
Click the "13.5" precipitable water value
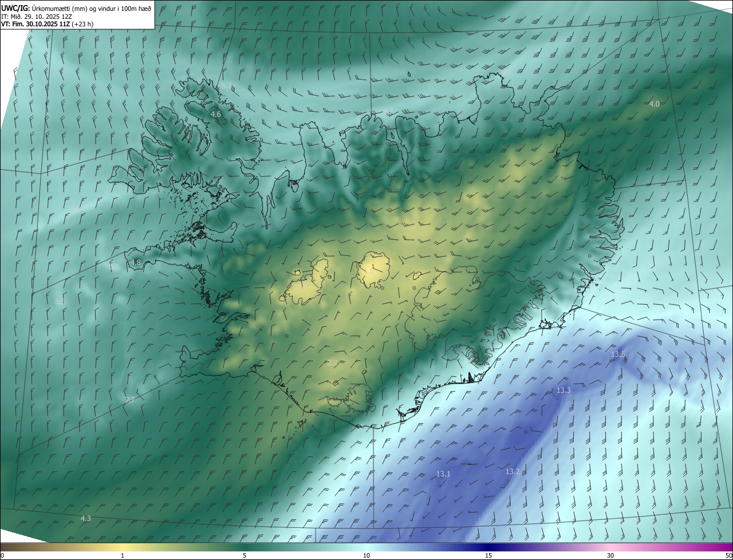click(618, 354)
